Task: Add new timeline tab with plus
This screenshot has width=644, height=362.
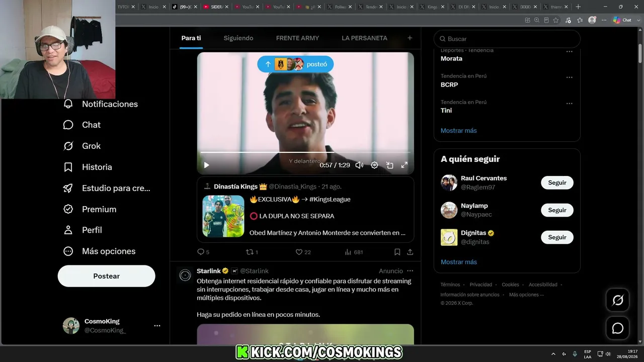Action: pyautogui.click(x=410, y=38)
